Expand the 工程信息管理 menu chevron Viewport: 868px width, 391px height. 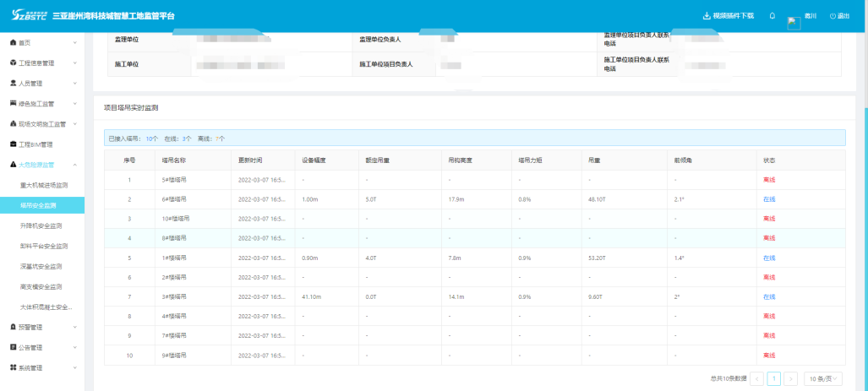74,63
